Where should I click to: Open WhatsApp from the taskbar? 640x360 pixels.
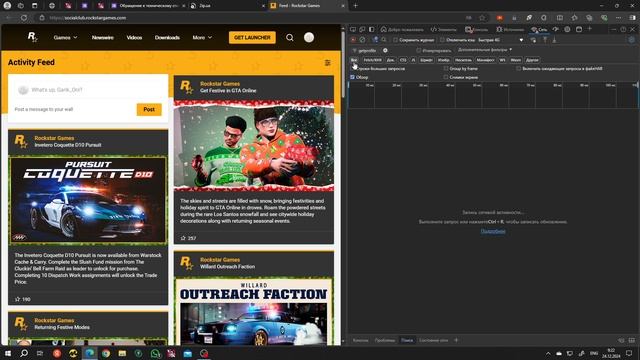coord(155,353)
